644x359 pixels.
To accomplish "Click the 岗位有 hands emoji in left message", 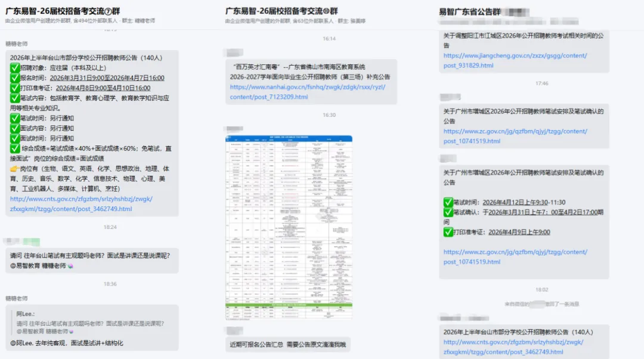I will pyautogui.click(x=14, y=169).
